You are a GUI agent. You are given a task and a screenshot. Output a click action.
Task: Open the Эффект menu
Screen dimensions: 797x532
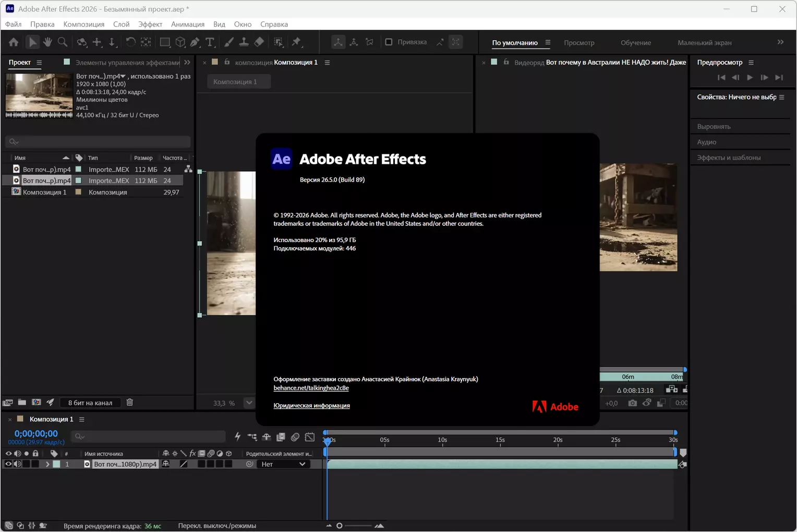pyautogui.click(x=150, y=24)
